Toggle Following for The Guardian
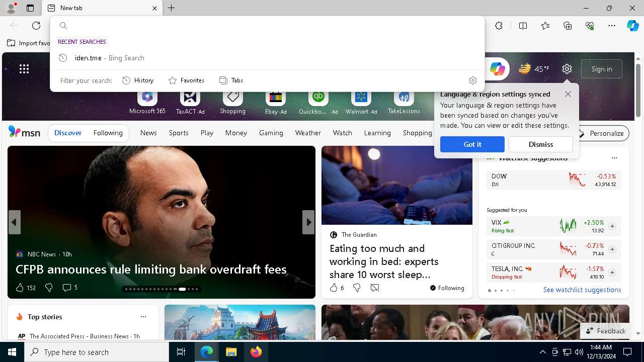 pos(447,288)
